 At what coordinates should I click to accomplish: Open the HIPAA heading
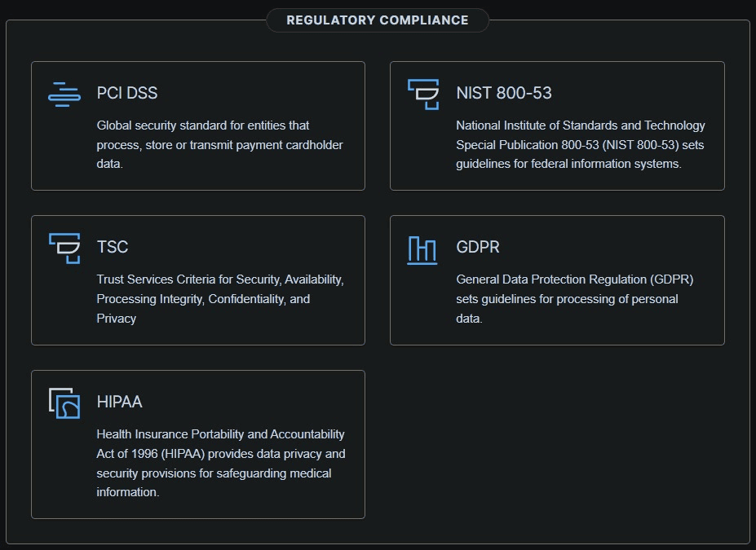pyautogui.click(x=120, y=402)
